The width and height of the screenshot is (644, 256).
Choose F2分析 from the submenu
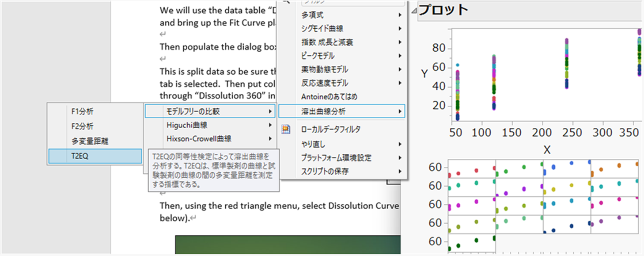95,126
